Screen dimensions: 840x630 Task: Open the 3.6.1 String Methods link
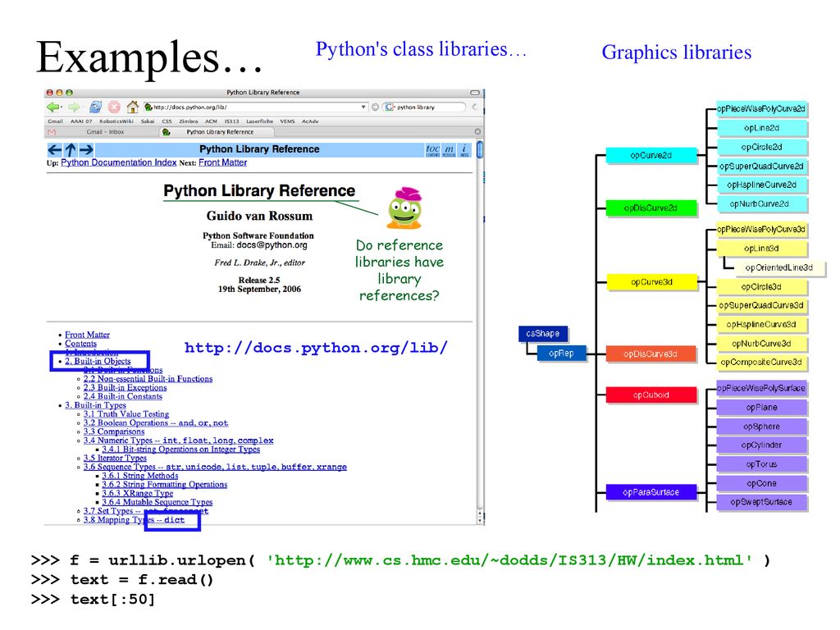(139, 476)
